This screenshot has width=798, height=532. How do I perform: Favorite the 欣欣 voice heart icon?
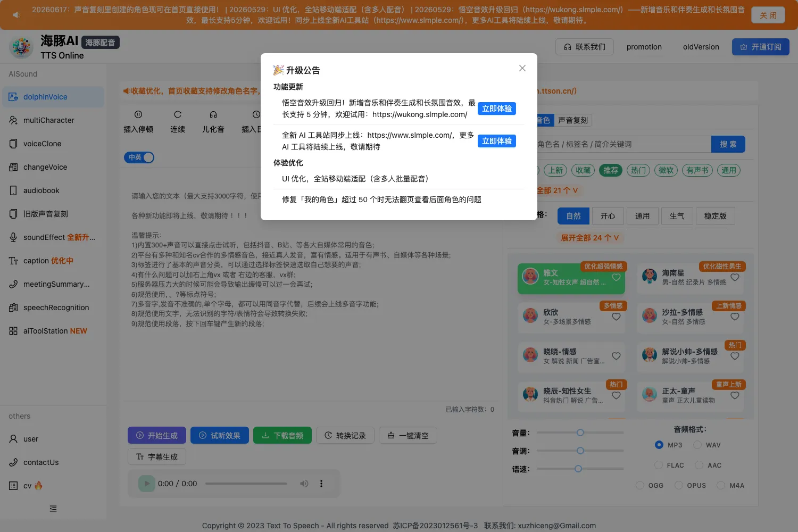click(x=616, y=317)
